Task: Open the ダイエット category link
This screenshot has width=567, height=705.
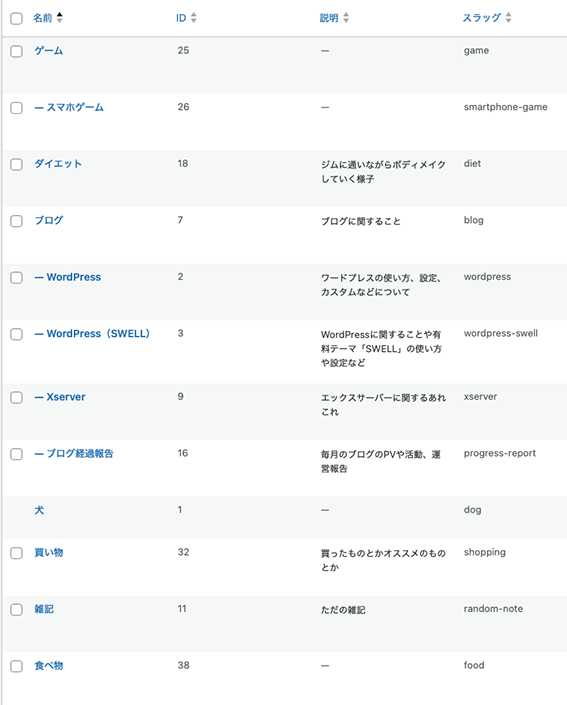Action: click(58, 164)
